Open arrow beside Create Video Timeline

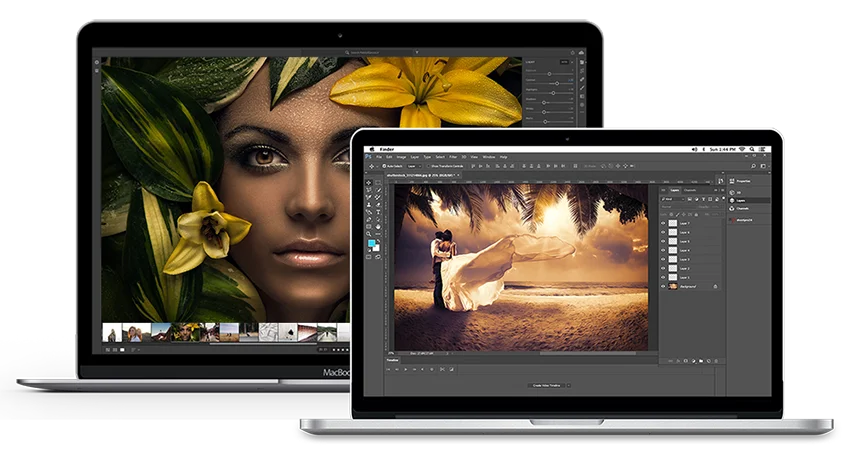click(569, 385)
